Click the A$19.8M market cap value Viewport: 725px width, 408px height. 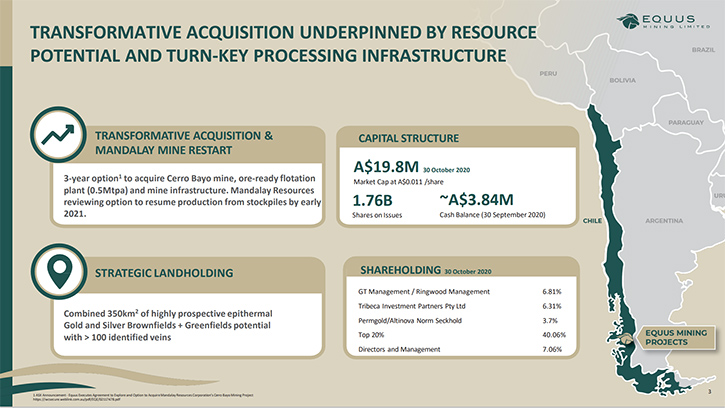[386, 166]
